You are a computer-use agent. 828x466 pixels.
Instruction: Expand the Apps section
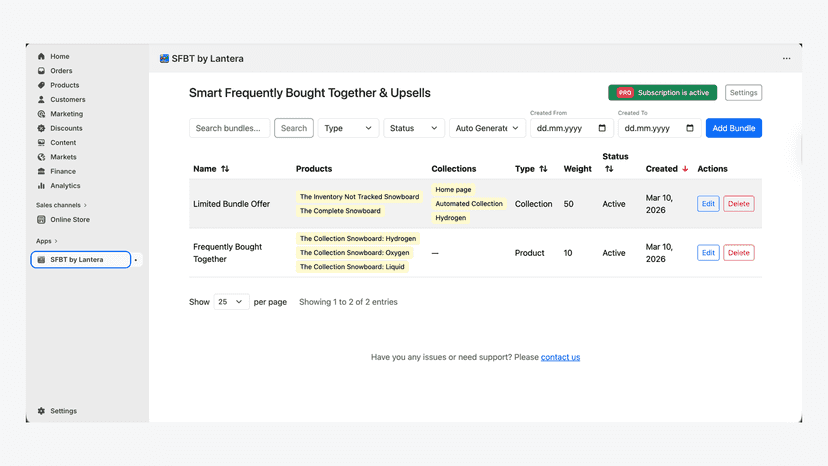pyautogui.click(x=46, y=241)
